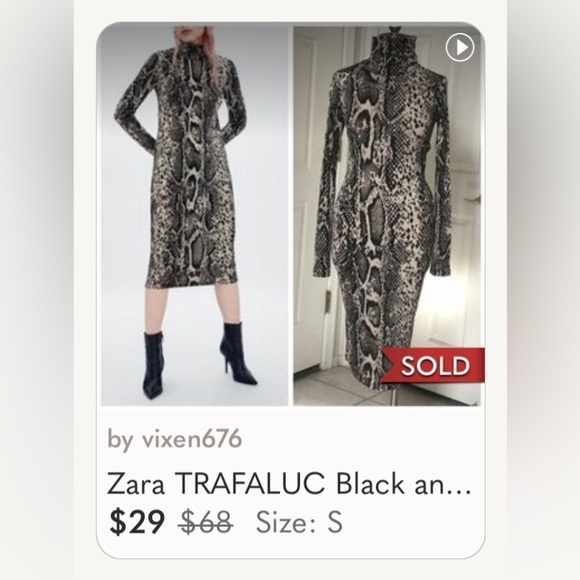Visit seller vixen676's profile
Viewport: 580px width, 580px height.
click(x=192, y=439)
